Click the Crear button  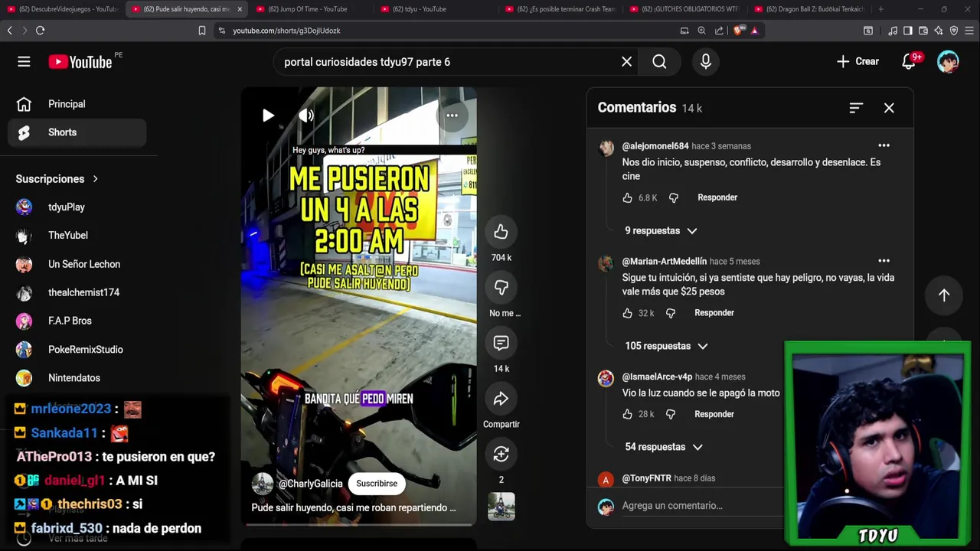[857, 62]
